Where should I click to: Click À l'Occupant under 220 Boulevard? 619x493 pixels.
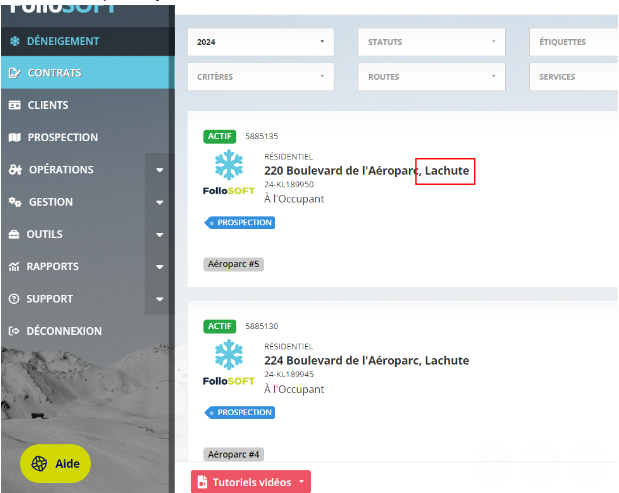tap(294, 199)
